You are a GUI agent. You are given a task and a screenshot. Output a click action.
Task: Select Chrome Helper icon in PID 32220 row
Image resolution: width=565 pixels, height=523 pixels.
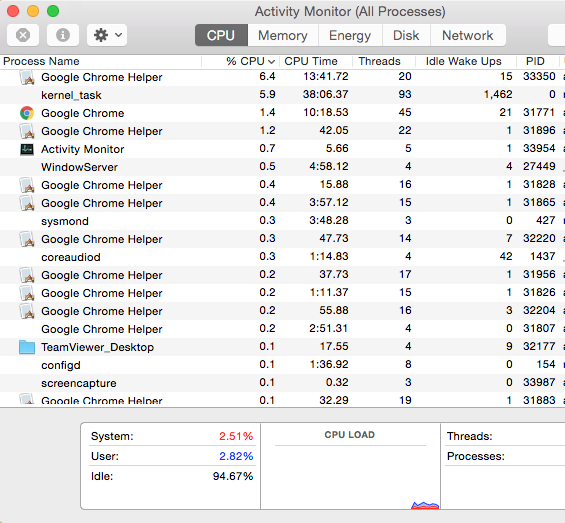27,239
